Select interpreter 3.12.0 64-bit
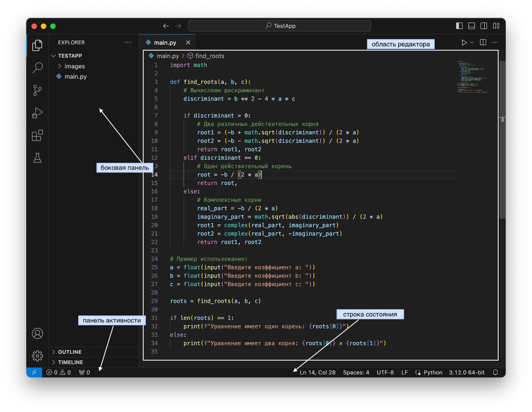The image size is (532, 412). click(467, 372)
